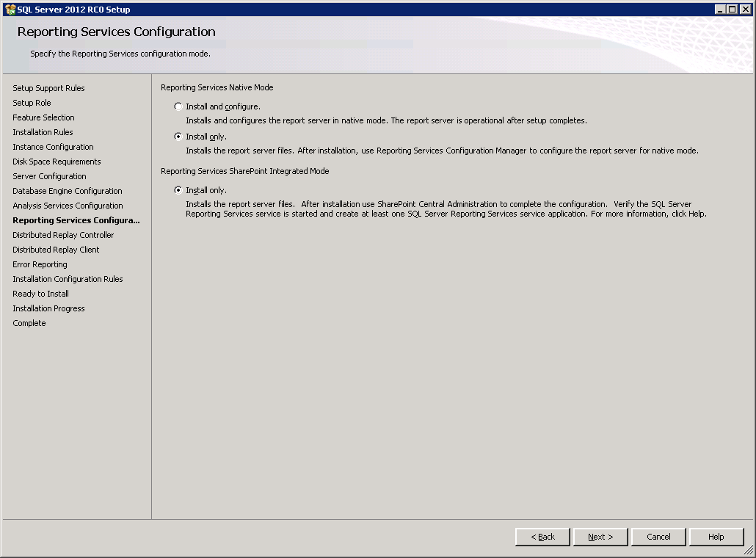
Task: Click Distributed Replay Controller step
Action: 63,235
